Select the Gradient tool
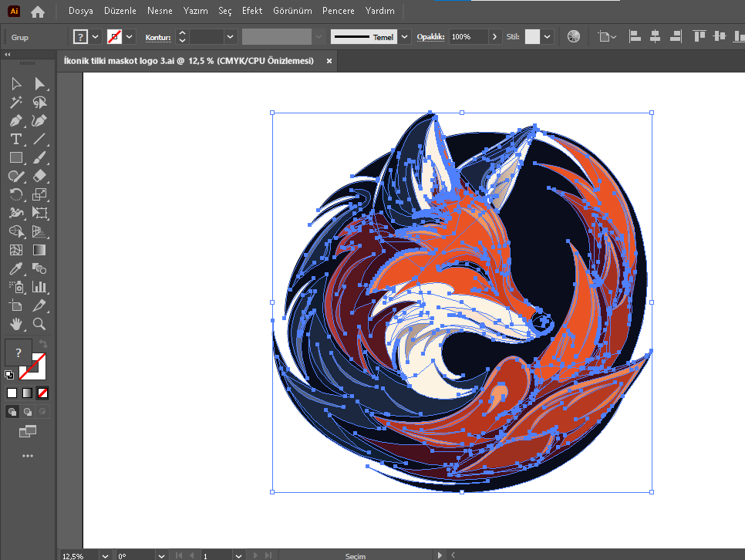Image resolution: width=745 pixels, height=560 pixels. (x=39, y=250)
